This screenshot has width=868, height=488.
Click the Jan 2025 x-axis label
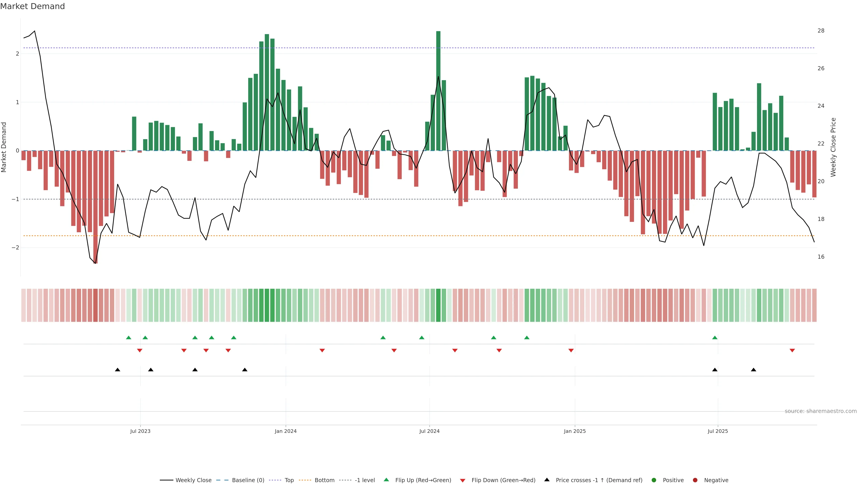coord(575,431)
